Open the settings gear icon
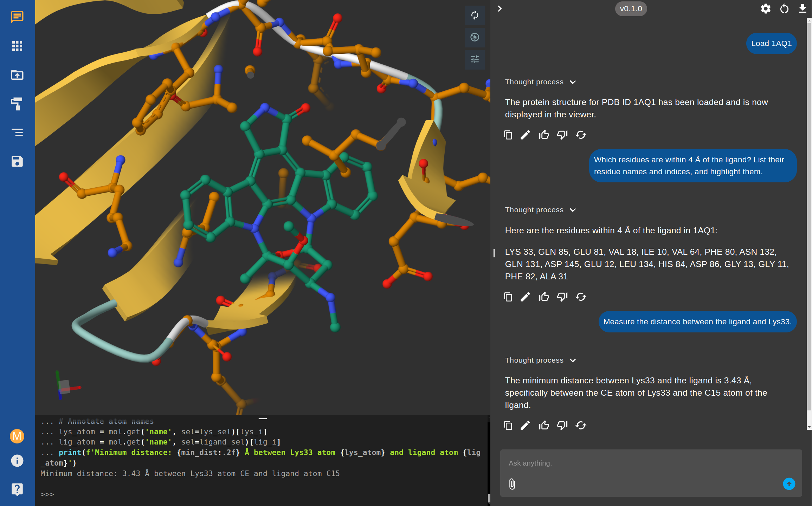812x506 pixels. point(766,9)
